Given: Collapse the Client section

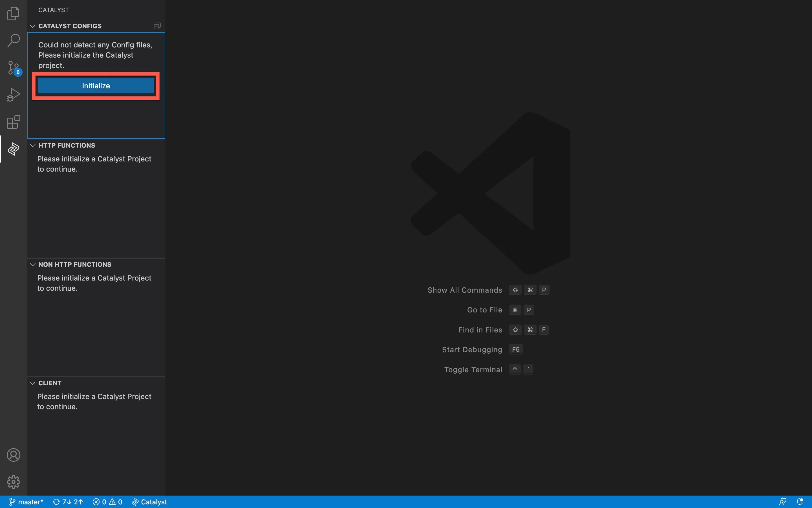Looking at the screenshot, I should (32, 383).
